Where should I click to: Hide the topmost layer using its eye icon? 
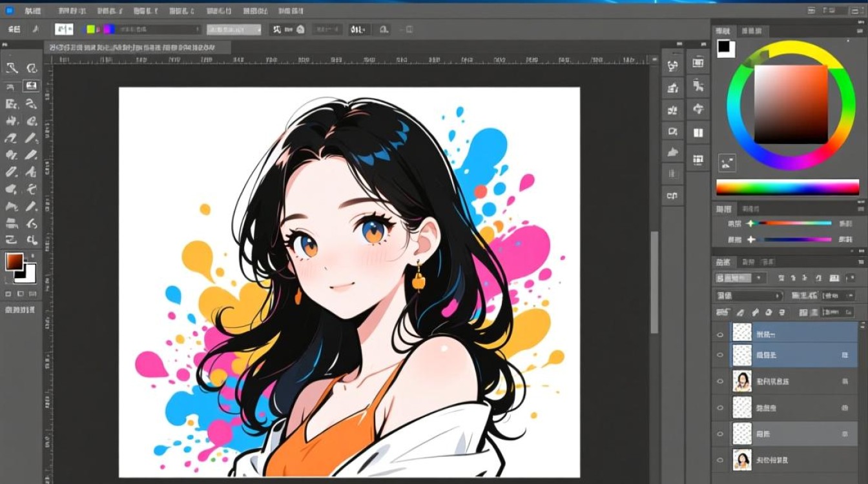[x=720, y=334]
